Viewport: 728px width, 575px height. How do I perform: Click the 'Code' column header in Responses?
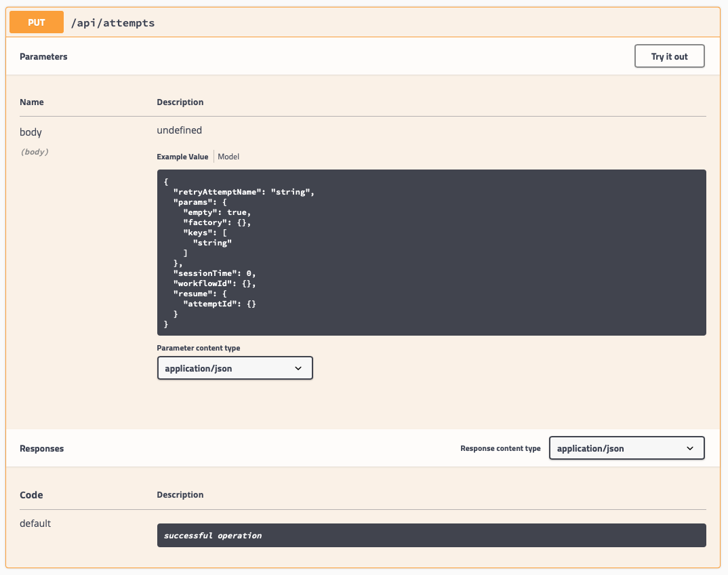(x=31, y=494)
